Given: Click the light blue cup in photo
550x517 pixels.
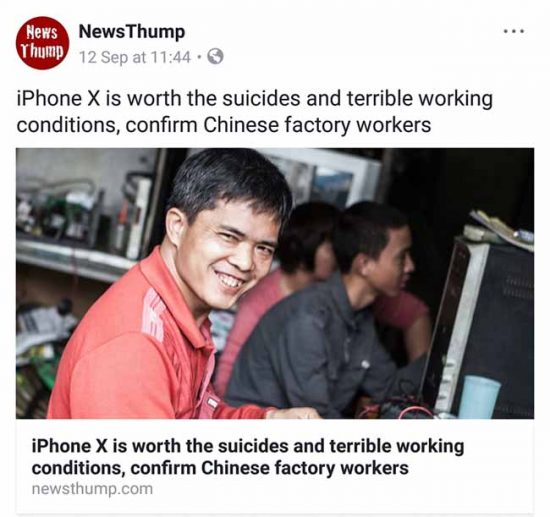Looking at the screenshot, I should pos(479,396).
